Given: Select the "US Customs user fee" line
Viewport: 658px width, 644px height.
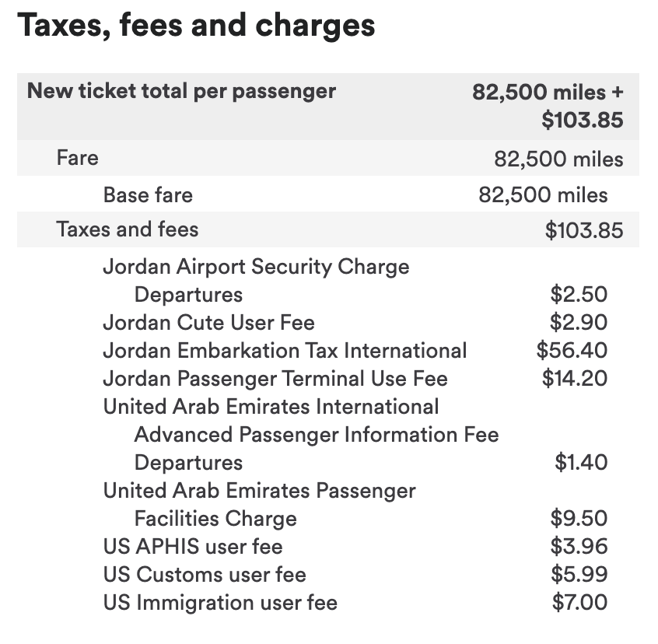Looking at the screenshot, I should point(205,575).
